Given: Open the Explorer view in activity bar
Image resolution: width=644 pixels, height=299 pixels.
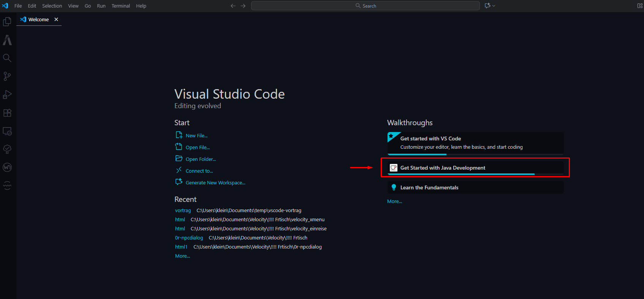Looking at the screenshot, I should coord(7,22).
